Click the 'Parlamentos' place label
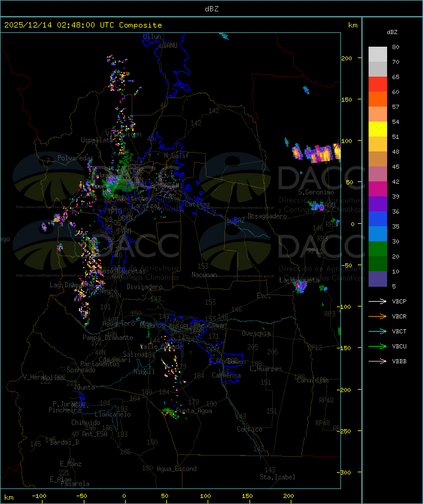 pos(100,364)
